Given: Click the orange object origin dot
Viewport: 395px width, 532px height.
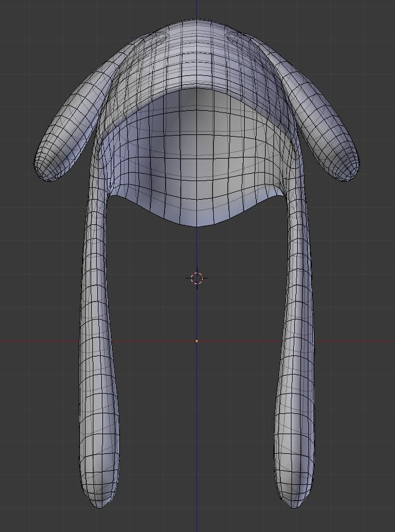Looking at the screenshot, I should click(x=196, y=341).
